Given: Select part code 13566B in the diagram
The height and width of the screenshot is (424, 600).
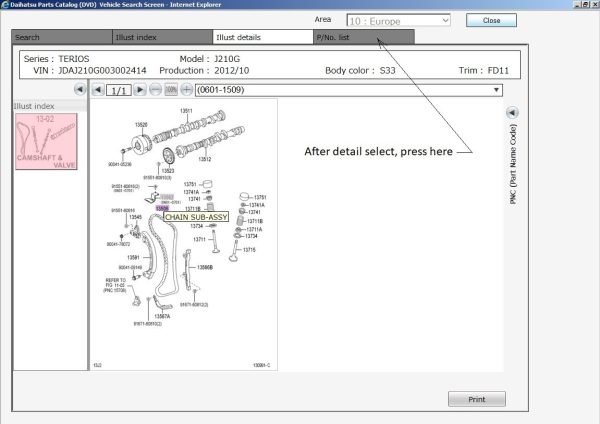Looking at the screenshot, I should 205,267.
